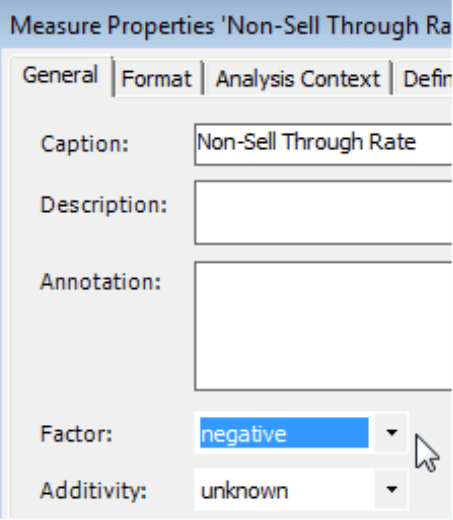
Task: Click the 'unknown' Additivity value
Action: (244, 491)
